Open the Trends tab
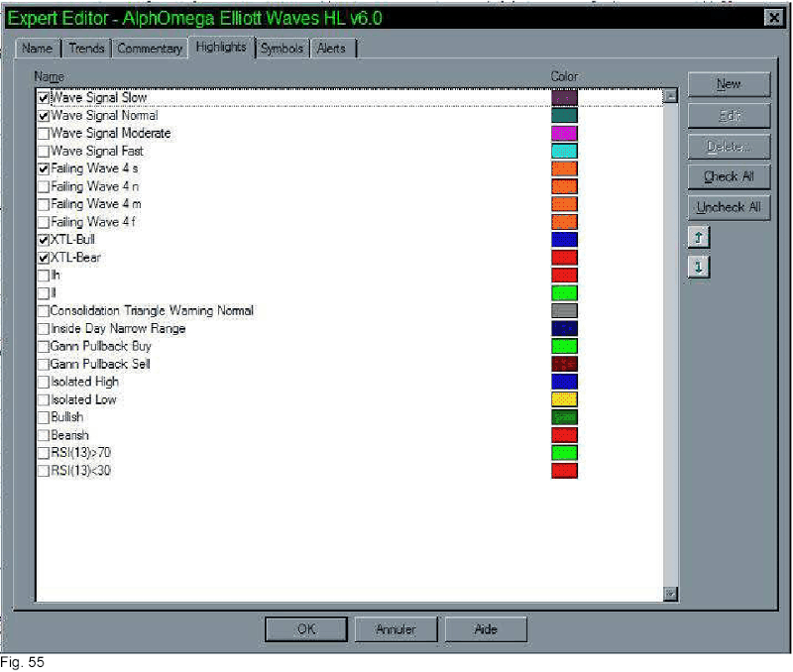 tap(86, 49)
